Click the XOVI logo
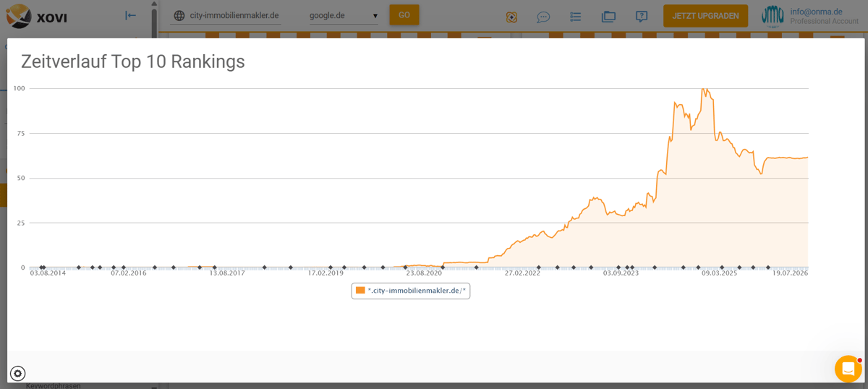This screenshot has height=389, width=868. (x=36, y=16)
